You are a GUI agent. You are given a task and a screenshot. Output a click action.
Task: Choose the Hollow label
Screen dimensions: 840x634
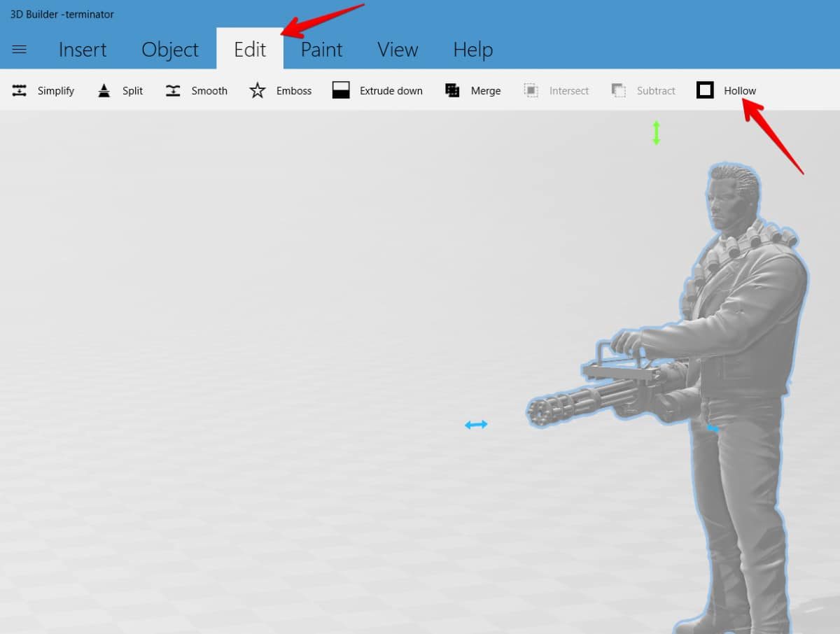click(740, 91)
